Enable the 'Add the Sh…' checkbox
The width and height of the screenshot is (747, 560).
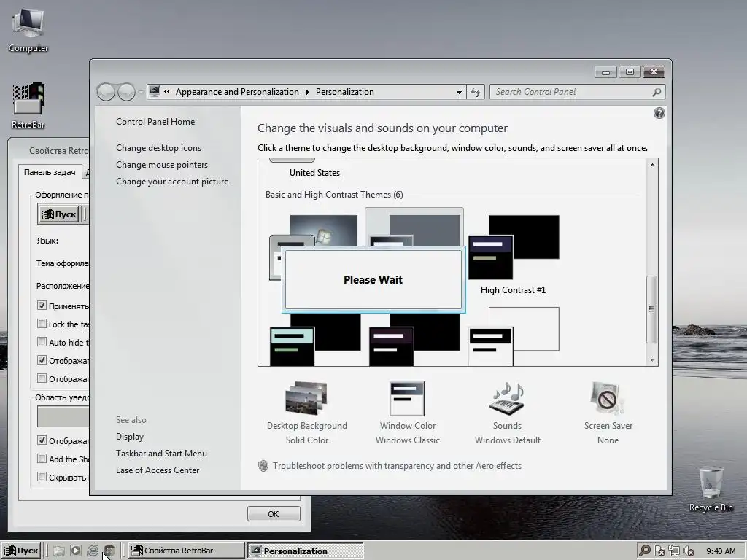42,459
